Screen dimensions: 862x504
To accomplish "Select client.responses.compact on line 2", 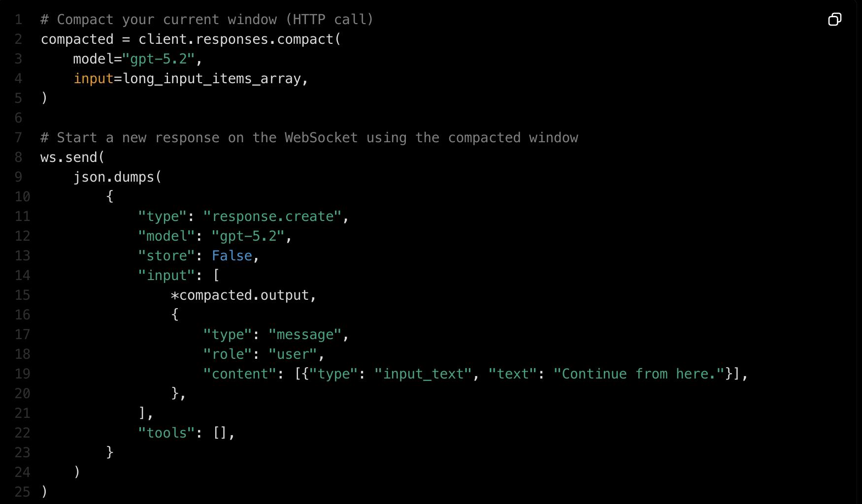I will click(238, 39).
